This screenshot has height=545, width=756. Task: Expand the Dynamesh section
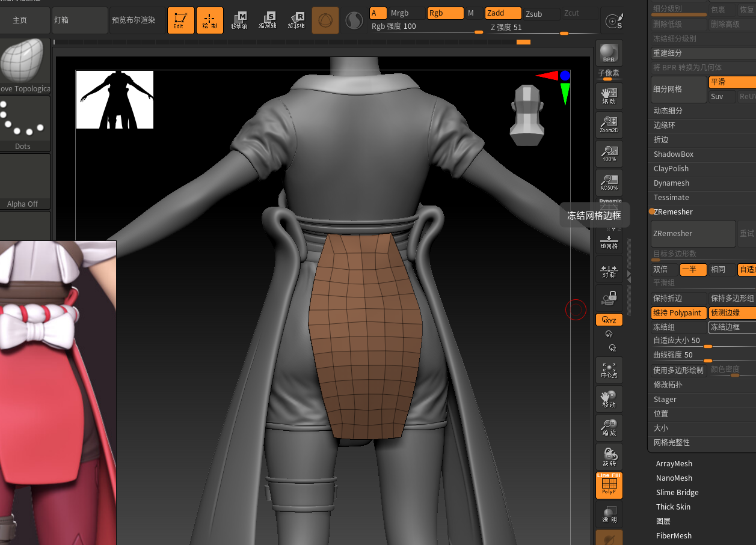coord(671,183)
